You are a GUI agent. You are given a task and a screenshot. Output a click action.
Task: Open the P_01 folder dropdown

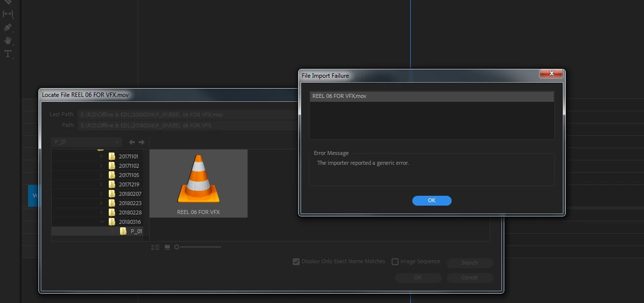pos(86,142)
